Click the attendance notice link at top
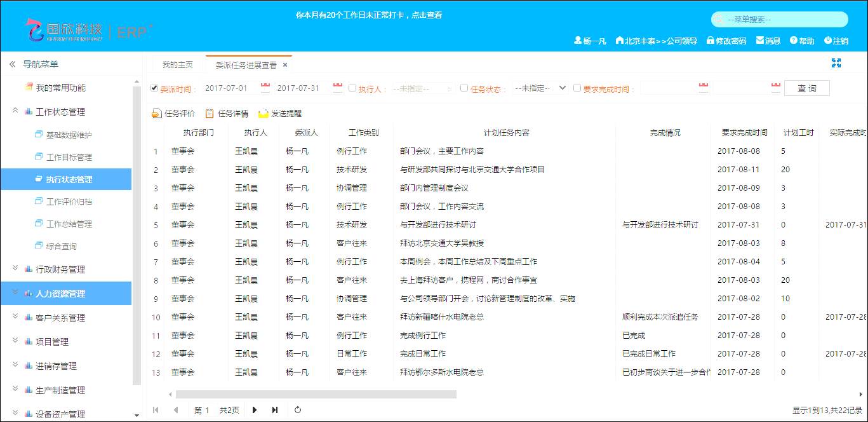 click(x=369, y=15)
